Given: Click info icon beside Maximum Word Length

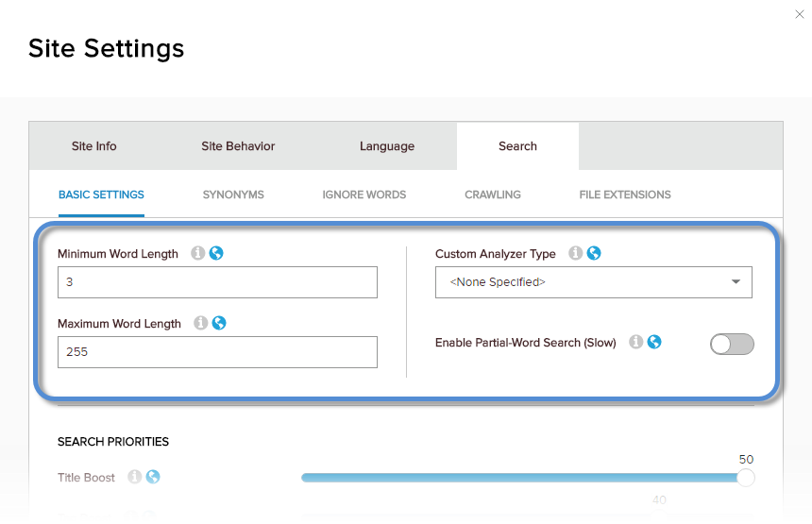Looking at the screenshot, I should coord(201,323).
